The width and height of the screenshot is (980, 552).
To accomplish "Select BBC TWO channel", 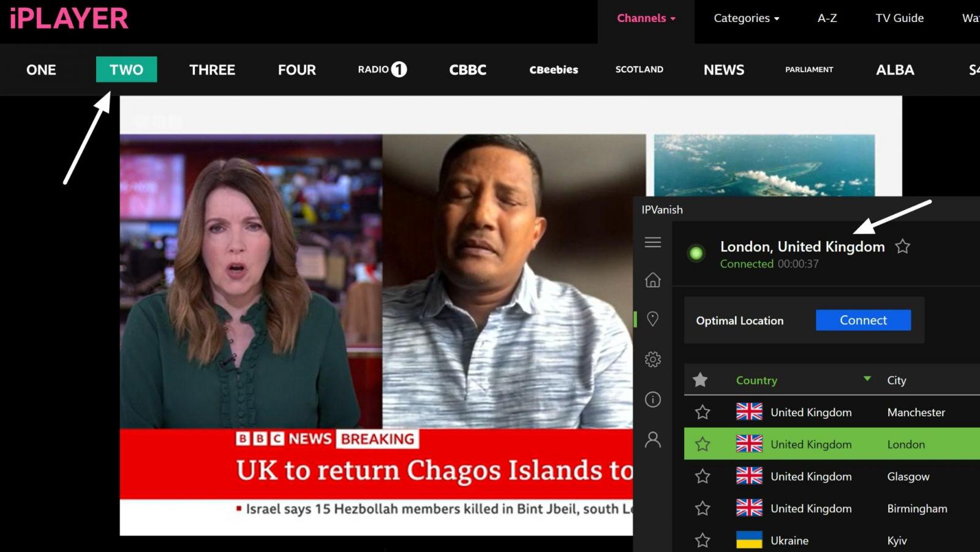I will click(126, 69).
